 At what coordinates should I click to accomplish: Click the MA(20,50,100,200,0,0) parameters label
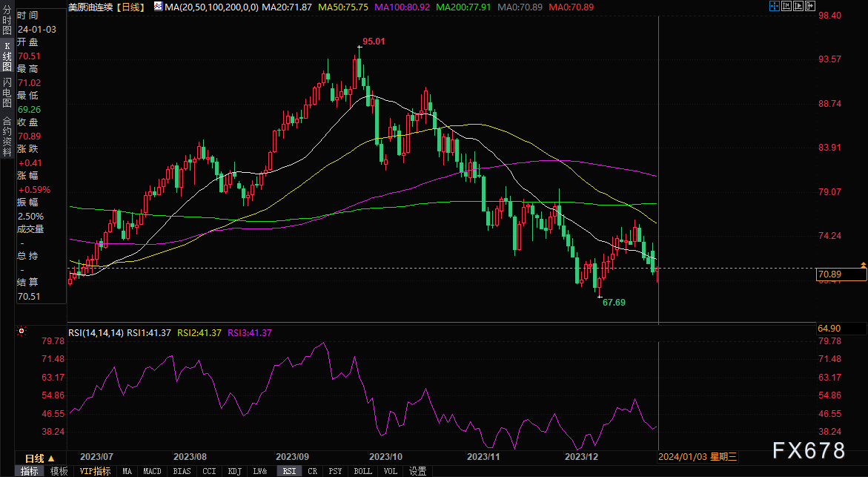211,7
